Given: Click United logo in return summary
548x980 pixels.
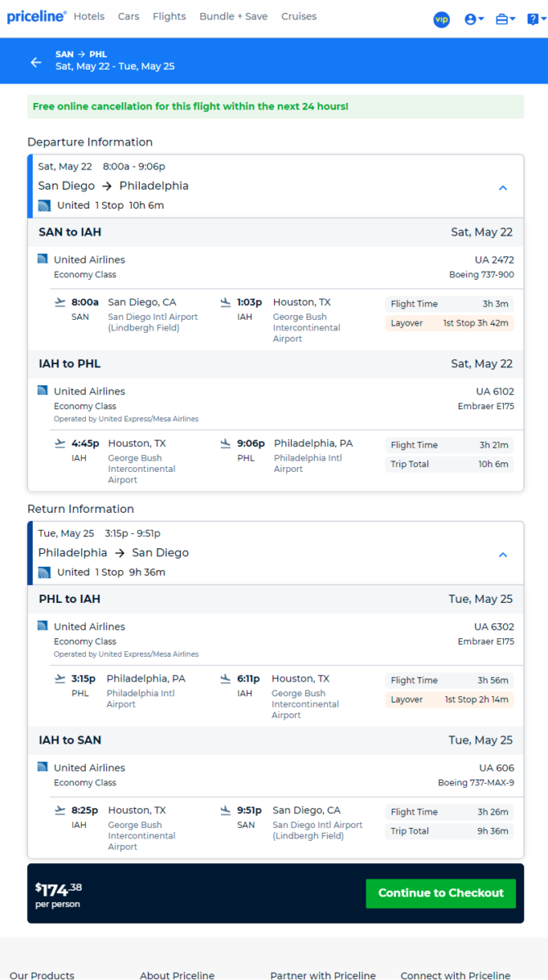Looking at the screenshot, I should coord(44,573).
